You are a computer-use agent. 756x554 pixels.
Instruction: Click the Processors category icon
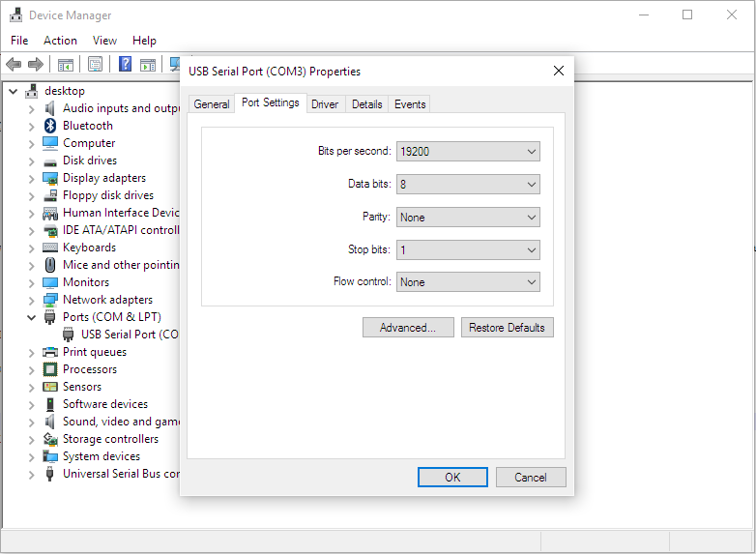pos(50,369)
